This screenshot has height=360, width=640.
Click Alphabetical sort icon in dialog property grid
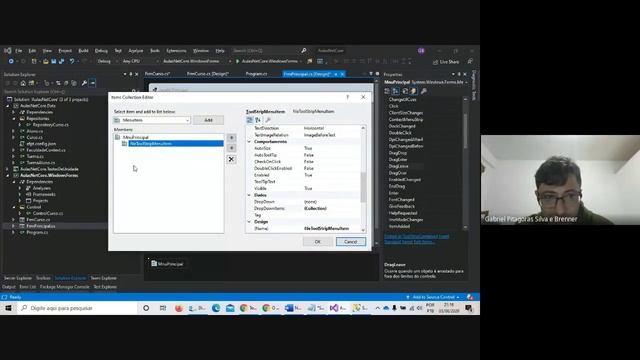(x=258, y=120)
